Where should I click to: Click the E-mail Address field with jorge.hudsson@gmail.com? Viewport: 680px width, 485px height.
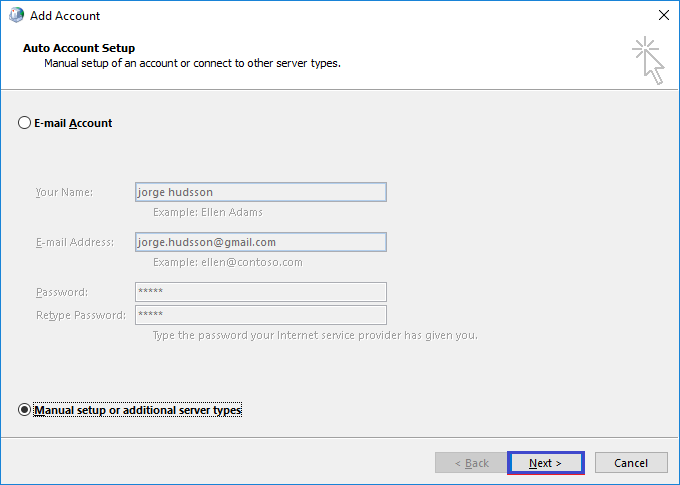(261, 242)
